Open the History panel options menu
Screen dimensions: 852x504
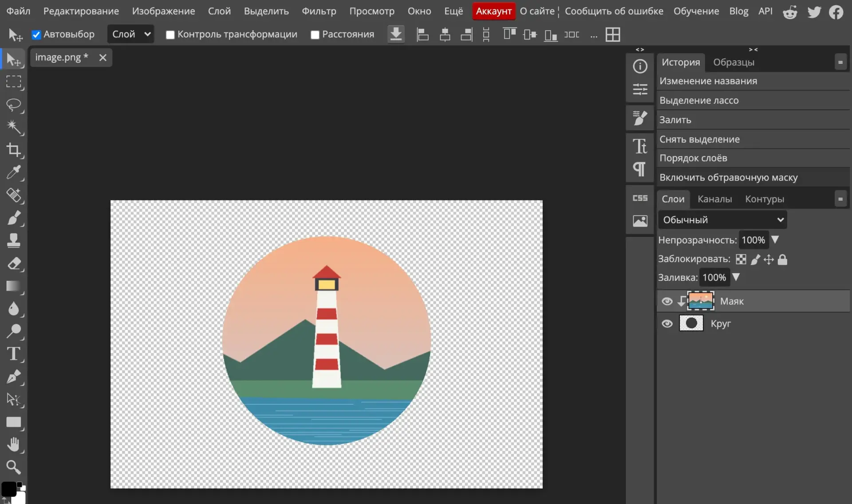tap(840, 63)
